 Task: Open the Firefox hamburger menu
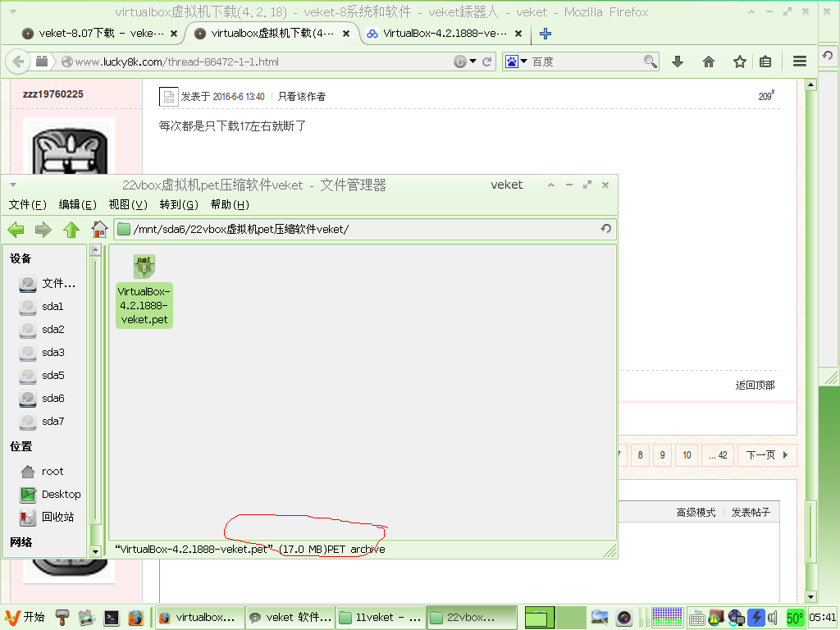[x=800, y=62]
